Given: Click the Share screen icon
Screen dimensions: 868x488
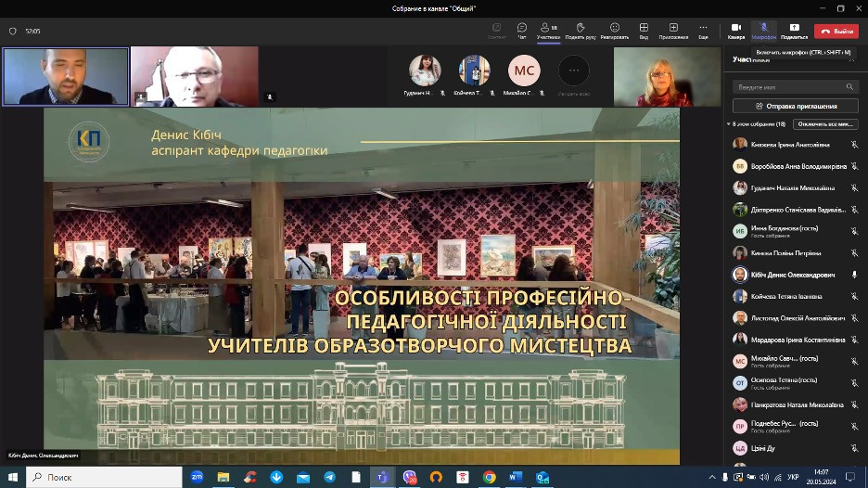Looking at the screenshot, I should 794,31.
